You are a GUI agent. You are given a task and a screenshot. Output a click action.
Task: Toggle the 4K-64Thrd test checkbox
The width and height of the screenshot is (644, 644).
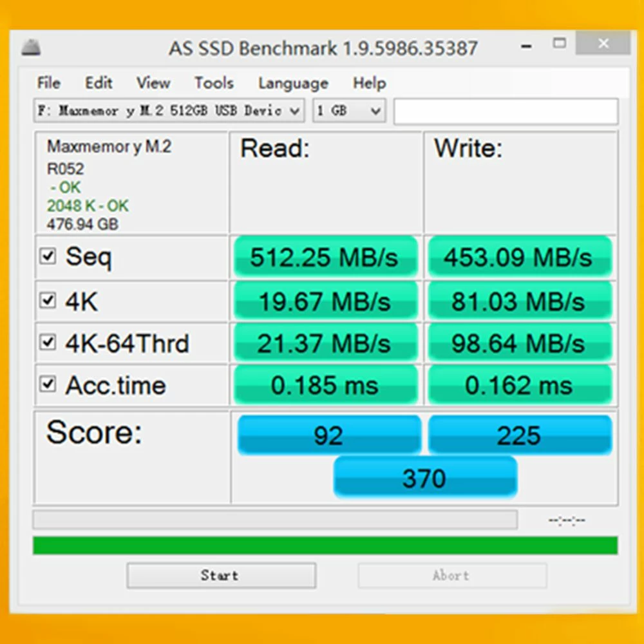[x=48, y=343]
